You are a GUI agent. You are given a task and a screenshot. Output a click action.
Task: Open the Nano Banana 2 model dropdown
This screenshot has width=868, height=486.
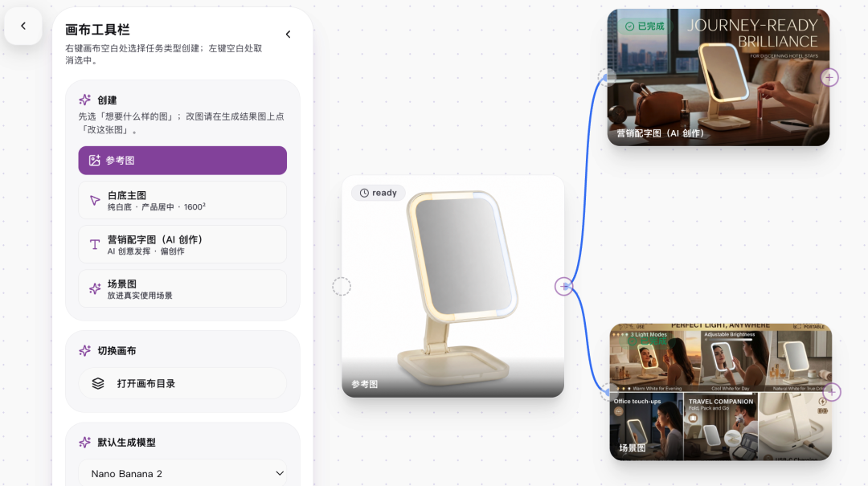[x=182, y=474]
